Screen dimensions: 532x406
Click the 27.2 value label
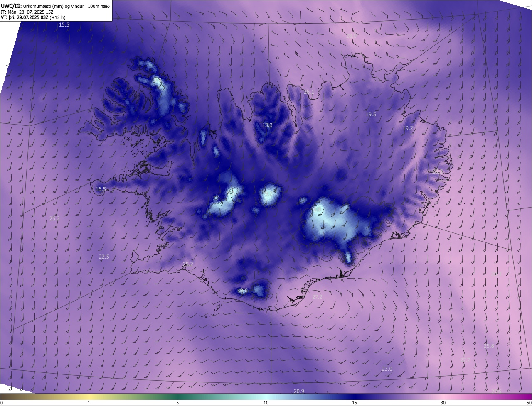(317, 297)
